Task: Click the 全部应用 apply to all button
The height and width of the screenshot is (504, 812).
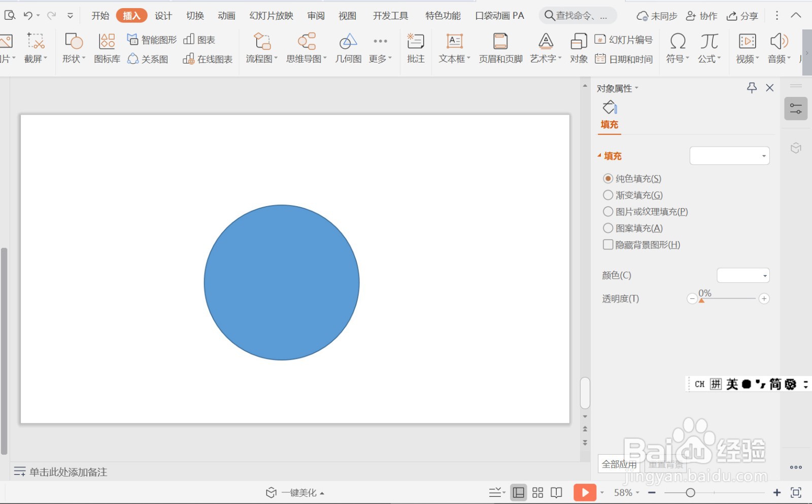Action: coord(619,464)
